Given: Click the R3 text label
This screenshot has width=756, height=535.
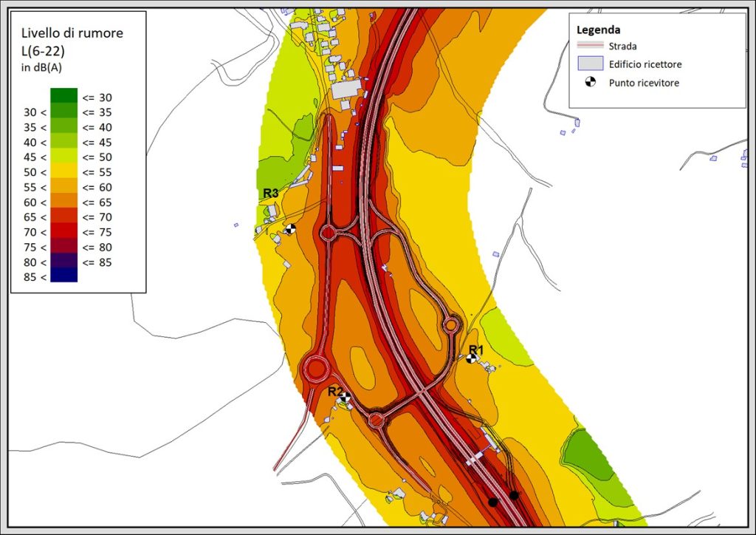Looking at the screenshot, I should [271, 194].
